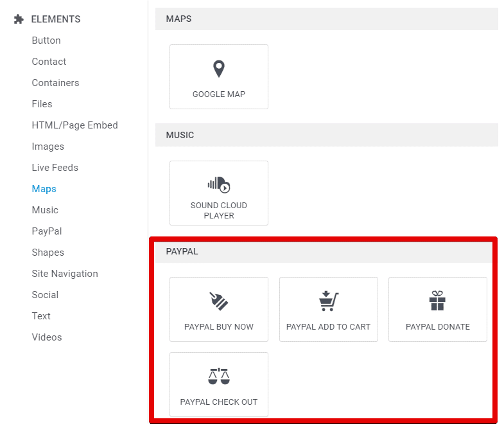Jump to the Music category
The height and width of the screenshot is (426, 504).
click(x=45, y=210)
